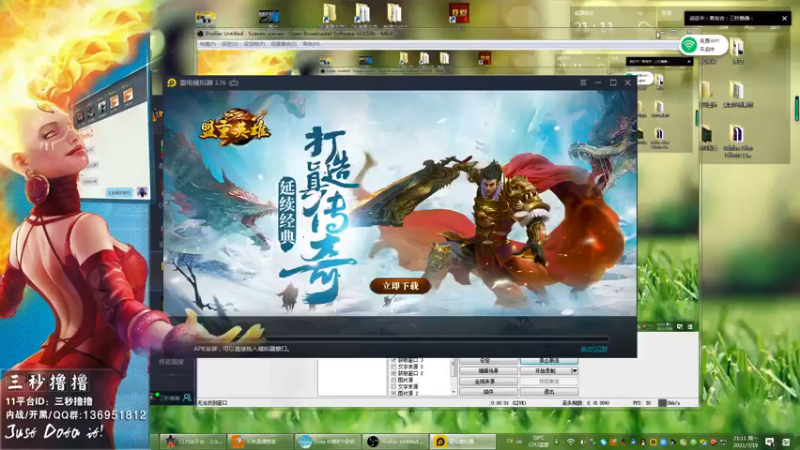Click the 立即下载 download button
The image size is (800, 450).
[x=401, y=286]
